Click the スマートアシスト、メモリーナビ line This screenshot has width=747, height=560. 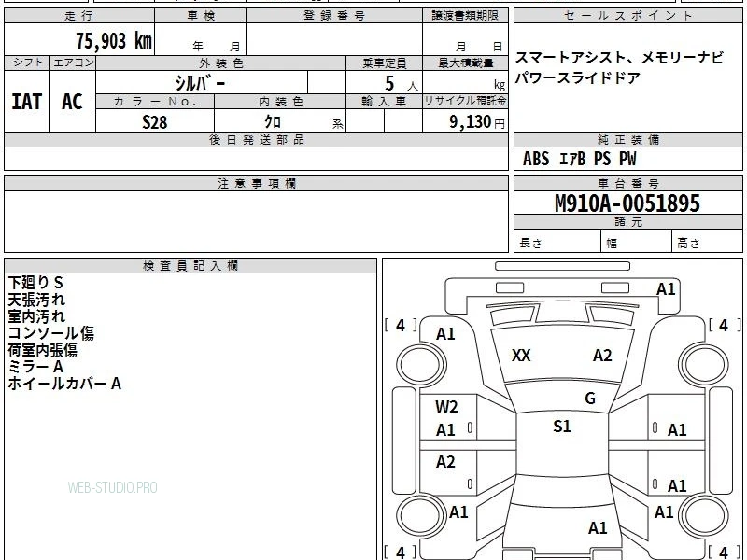(619, 58)
